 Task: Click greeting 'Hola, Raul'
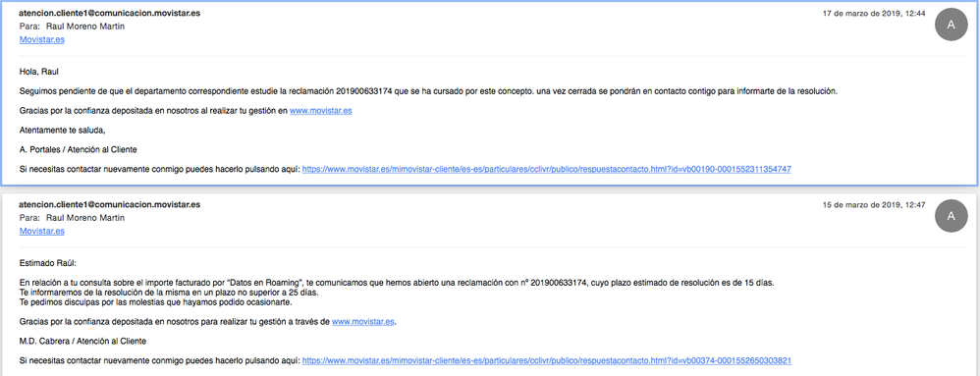[39, 72]
